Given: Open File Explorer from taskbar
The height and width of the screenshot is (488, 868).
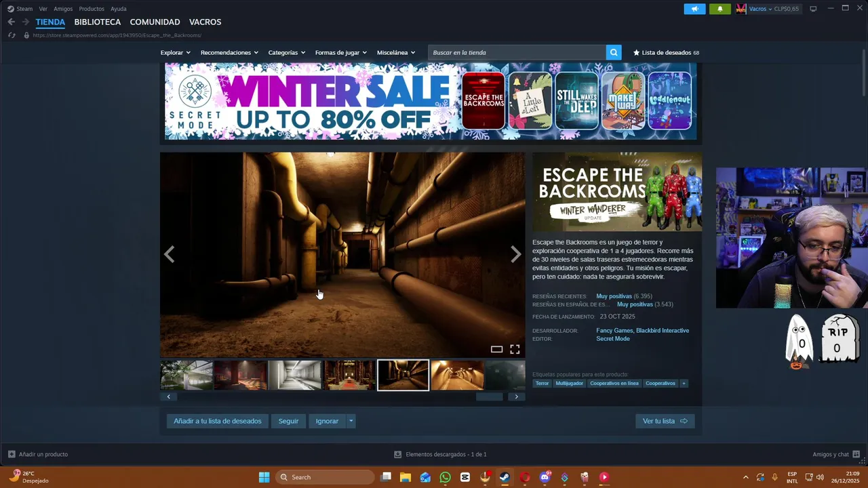Looking at the screenshot, I should 406,477.
